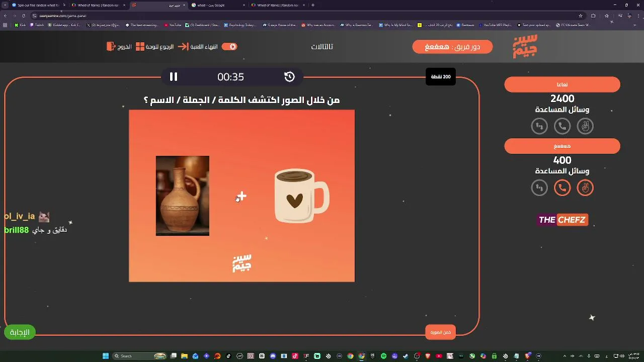Open the browser menu at the toolbar's right end
644x362 pixels.
[x=637, y=16]
